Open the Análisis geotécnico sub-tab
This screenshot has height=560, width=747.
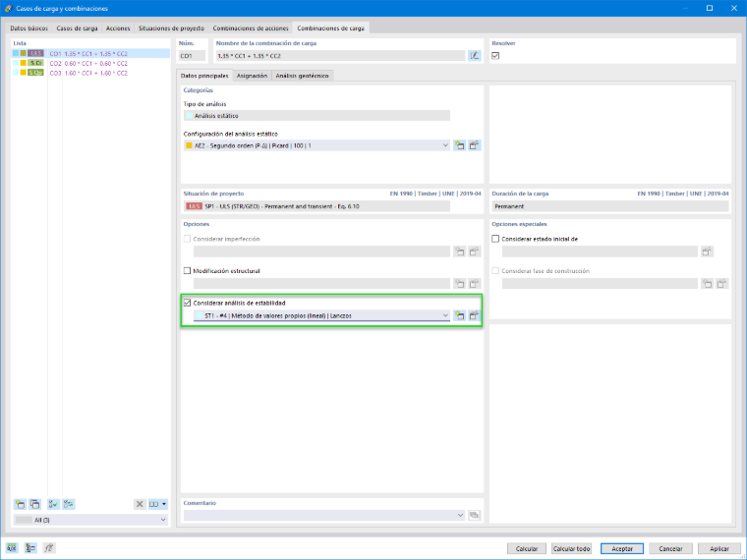pyautogui.click(x=302, y=76)
